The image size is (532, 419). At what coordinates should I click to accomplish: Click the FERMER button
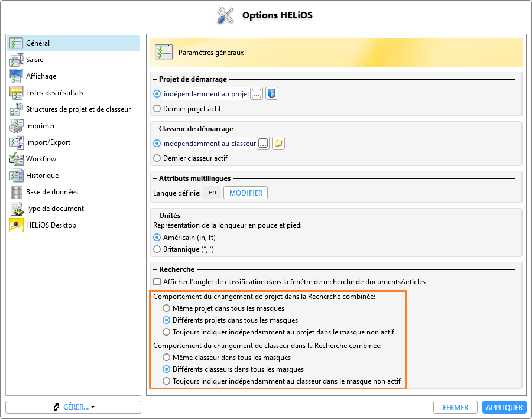tap(455, 407)
